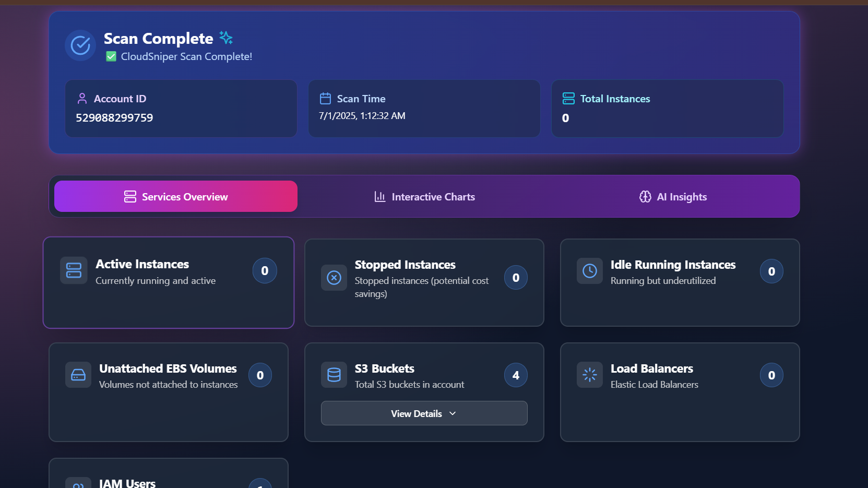868x488 pixels.
Task: Click the Scan Complete checkmark icon
Action: coord(80,45)
